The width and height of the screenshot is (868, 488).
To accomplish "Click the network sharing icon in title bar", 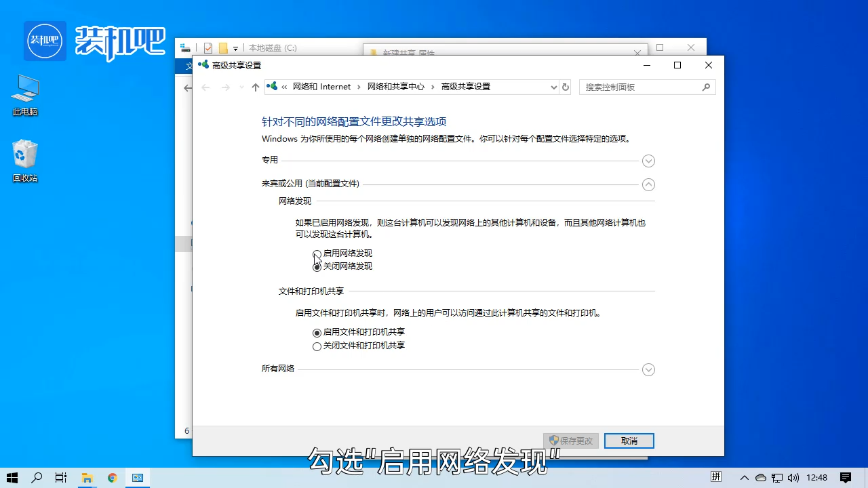I will click(203, 64).
